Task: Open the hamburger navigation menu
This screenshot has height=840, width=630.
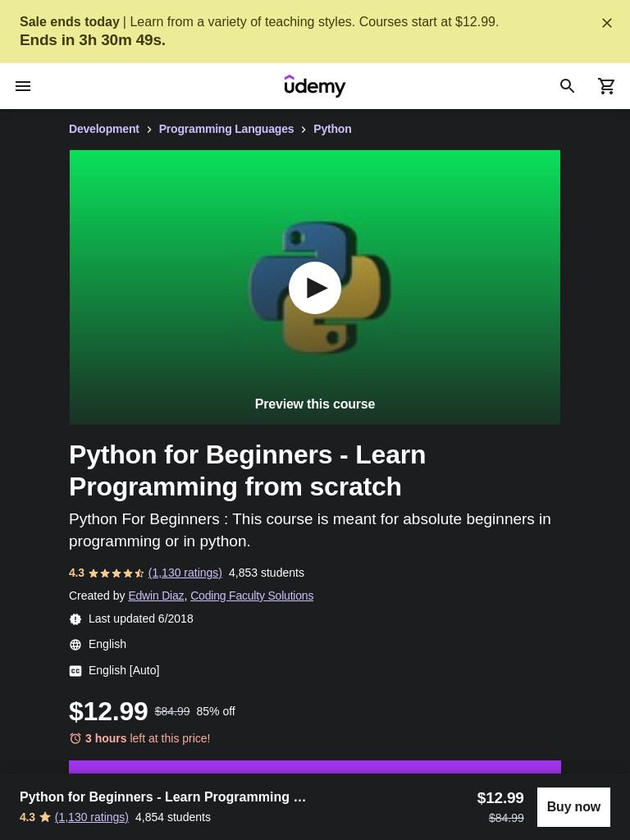Action: coord(23,86)
